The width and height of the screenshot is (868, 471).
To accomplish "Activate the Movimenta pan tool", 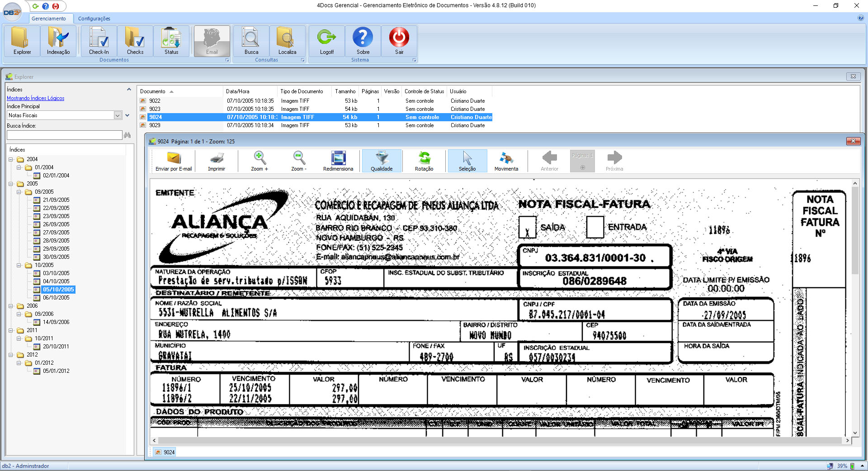I will (x=506, y=161).
